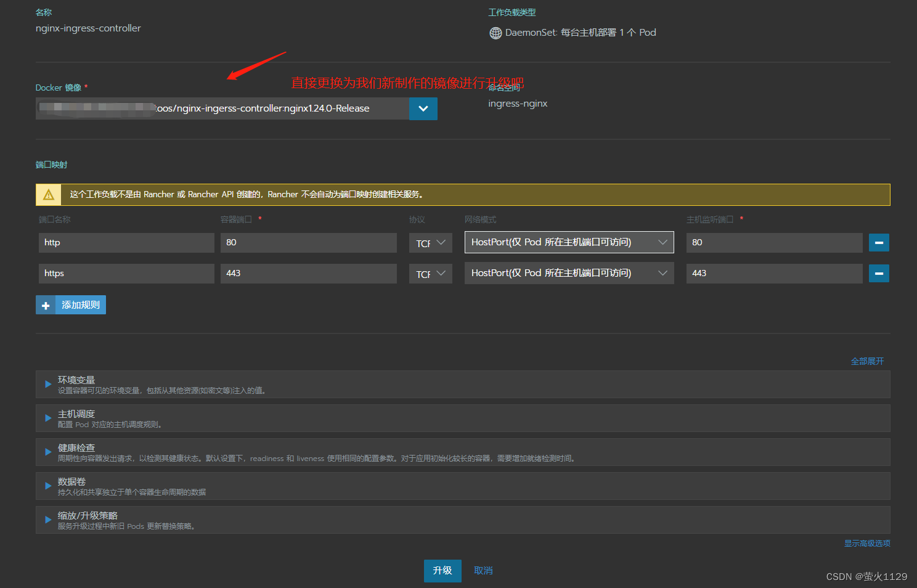917x588 pixels.
Task: Expand the 主机调度 section
Action: [x=463, y=419]
